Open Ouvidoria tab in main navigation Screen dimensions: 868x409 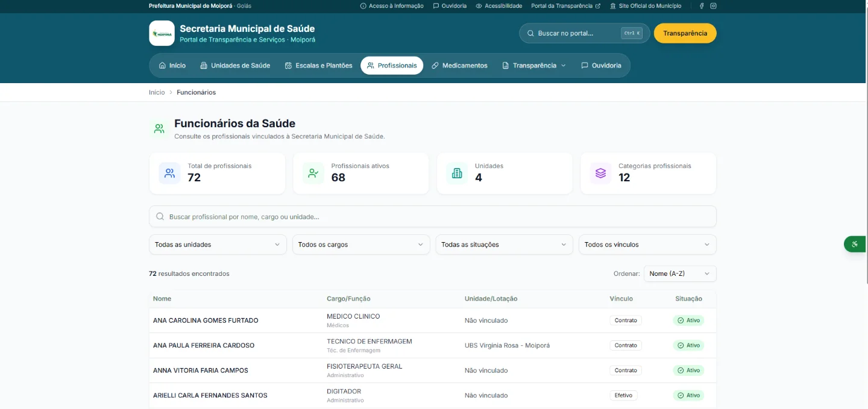(x=601, y=66)
